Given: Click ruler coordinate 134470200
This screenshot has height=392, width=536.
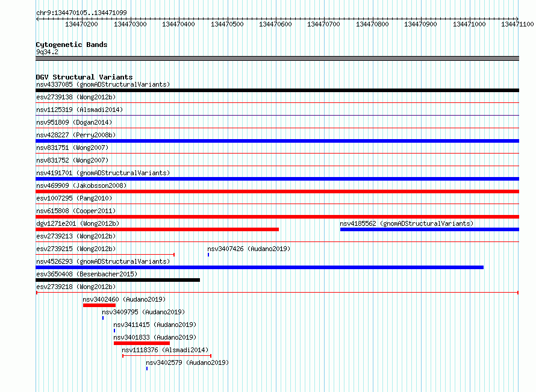Looking at the screenshot, I should pyautogui.click(x=81, y=24).
